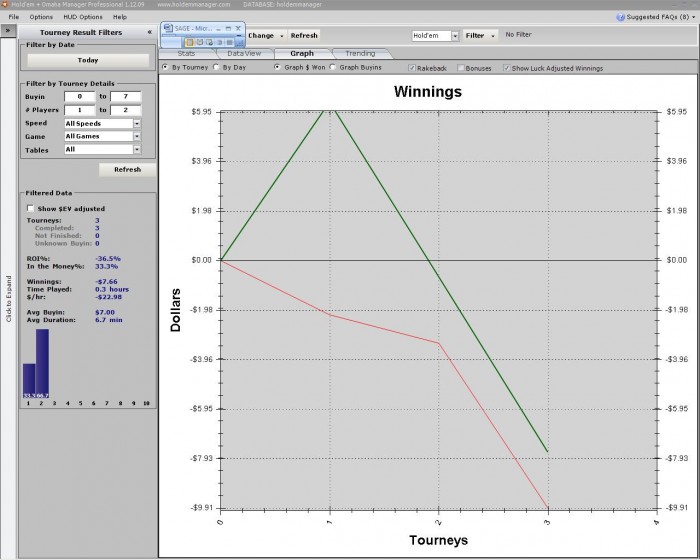Select Full Screen Reading view in SAGE window
The height and width of the screenshot is (560, 700).
pos(200,42)
